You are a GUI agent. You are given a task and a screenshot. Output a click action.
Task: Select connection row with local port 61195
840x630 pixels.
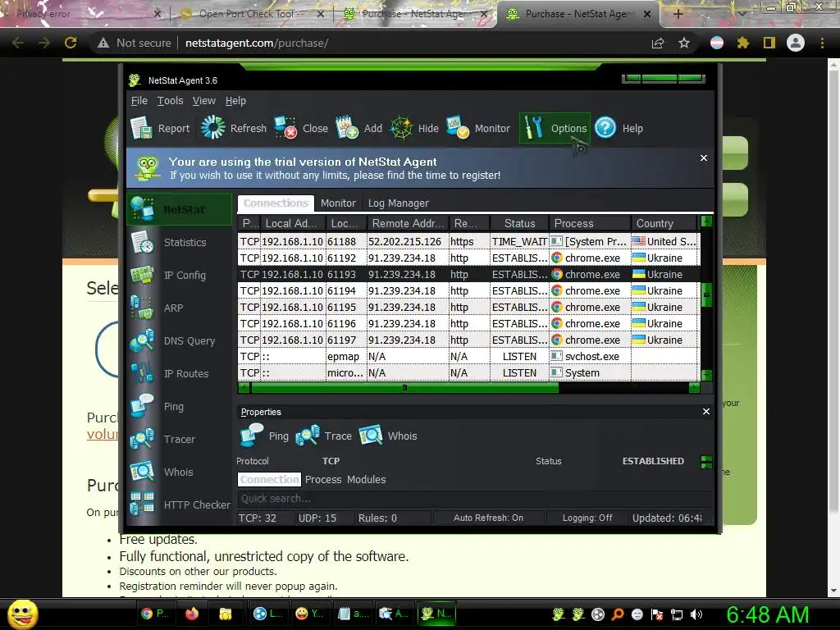468,307
